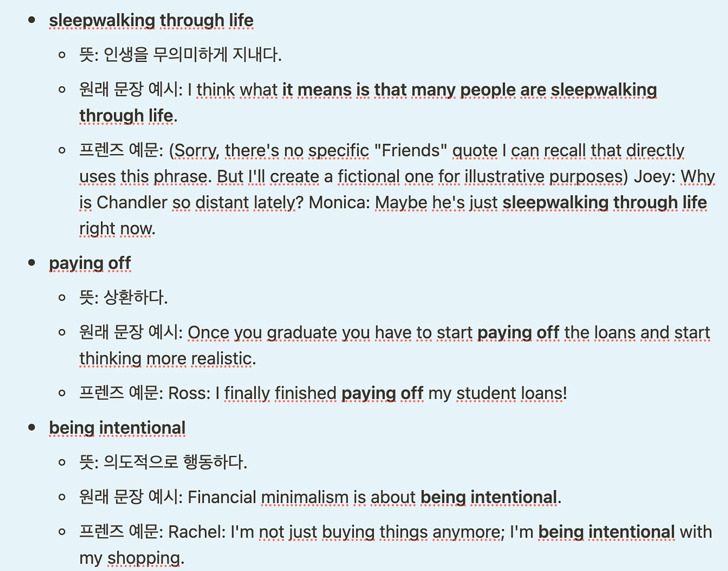Image resolution: width=728 pixels, height=571 pixels.
Task: Click the 'being intentional' heading
Action: 117,428
